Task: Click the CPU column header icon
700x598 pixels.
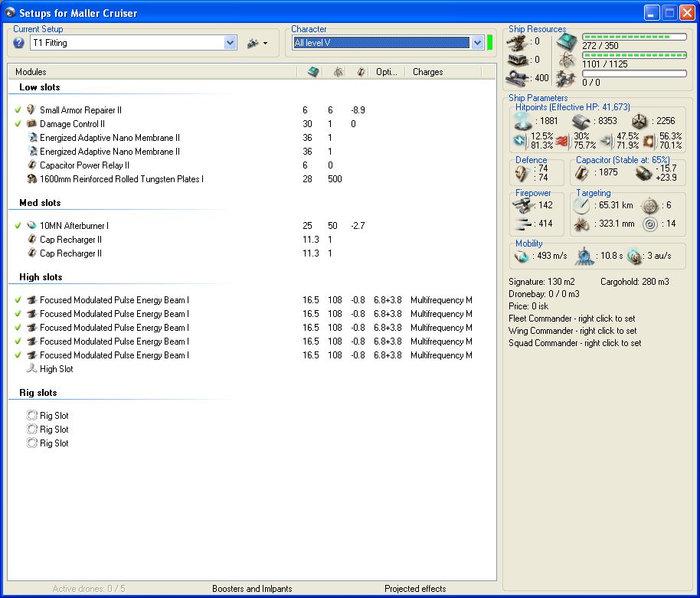Action: tap(313, 72)
